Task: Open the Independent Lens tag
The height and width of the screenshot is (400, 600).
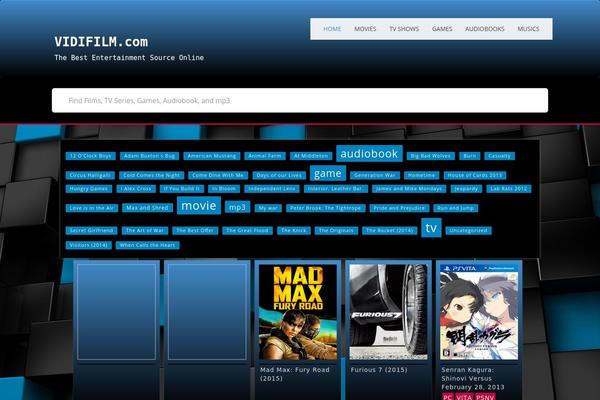Action: point(272,189)
